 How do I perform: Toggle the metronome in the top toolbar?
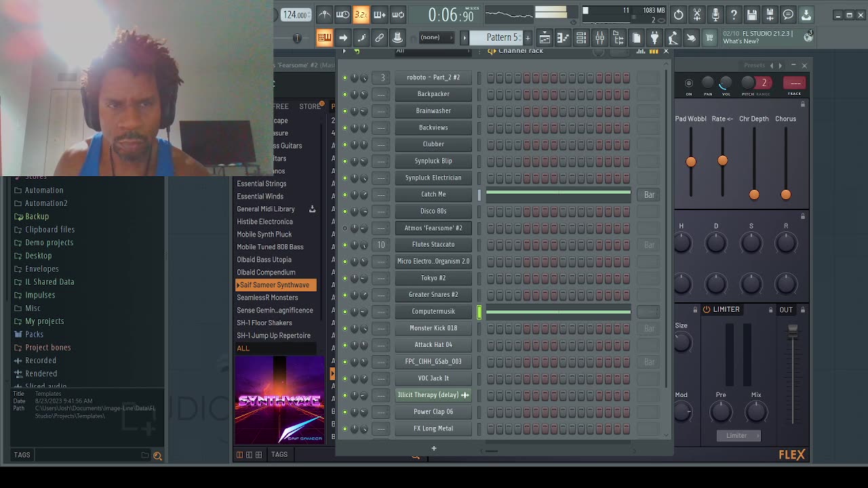point(325,15)
